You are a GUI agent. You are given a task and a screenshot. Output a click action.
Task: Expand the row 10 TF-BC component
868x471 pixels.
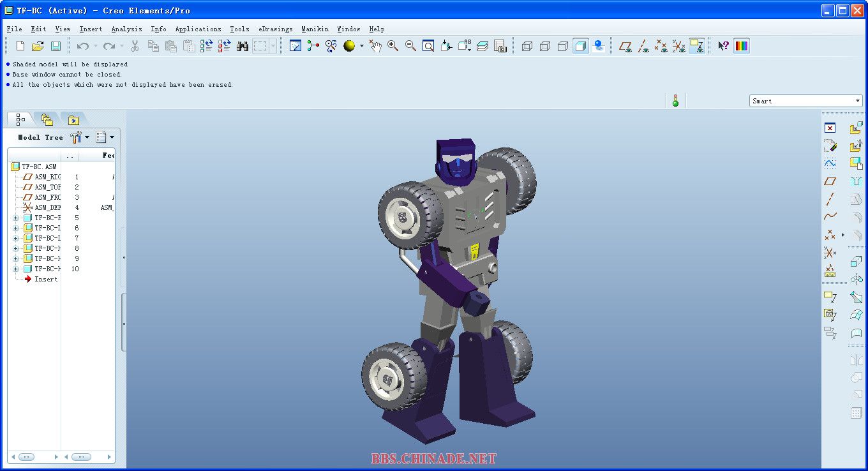click(x=15, y=269)
